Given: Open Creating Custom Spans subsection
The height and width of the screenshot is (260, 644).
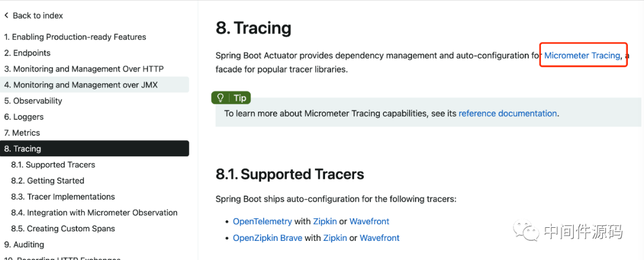Looking at the screenshot, I should click(63, 228).
